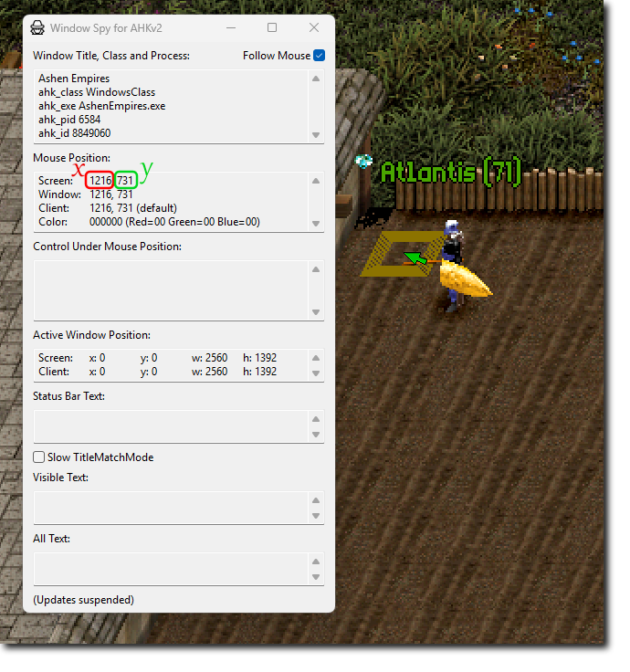The width and height of the screenshot is (630, 672).
Task: Click the diamond gem icon beside Atlantis name
Action: pos(364,162)
